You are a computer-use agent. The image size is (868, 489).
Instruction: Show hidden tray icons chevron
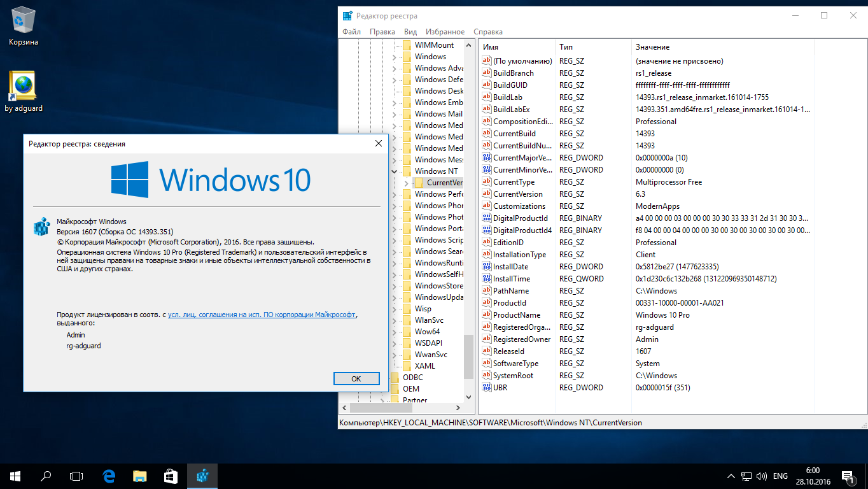[x=731, y=476]
